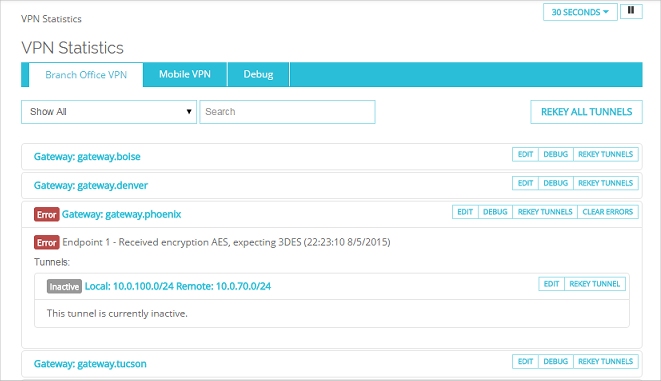Edit the gateway.boise gateway
Screen dimensions: 661x381
[525, 154]
